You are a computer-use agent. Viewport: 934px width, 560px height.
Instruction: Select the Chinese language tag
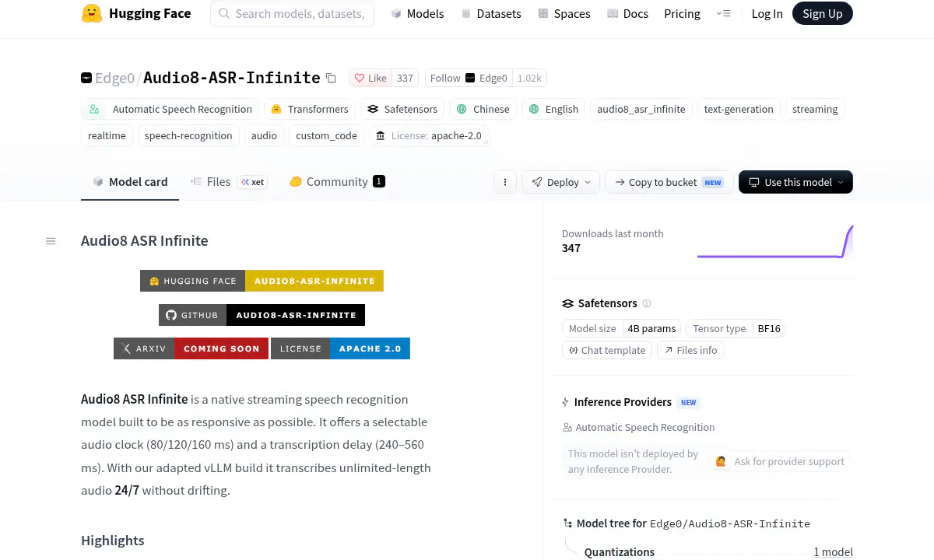[483, 109]
